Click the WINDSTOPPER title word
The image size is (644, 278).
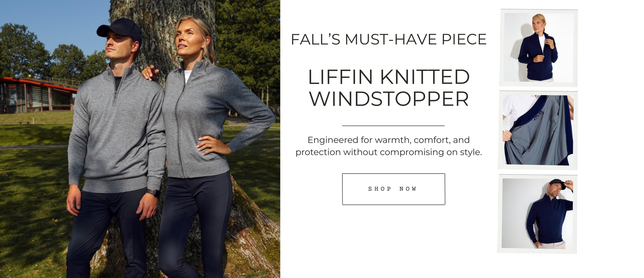[389, 99]
